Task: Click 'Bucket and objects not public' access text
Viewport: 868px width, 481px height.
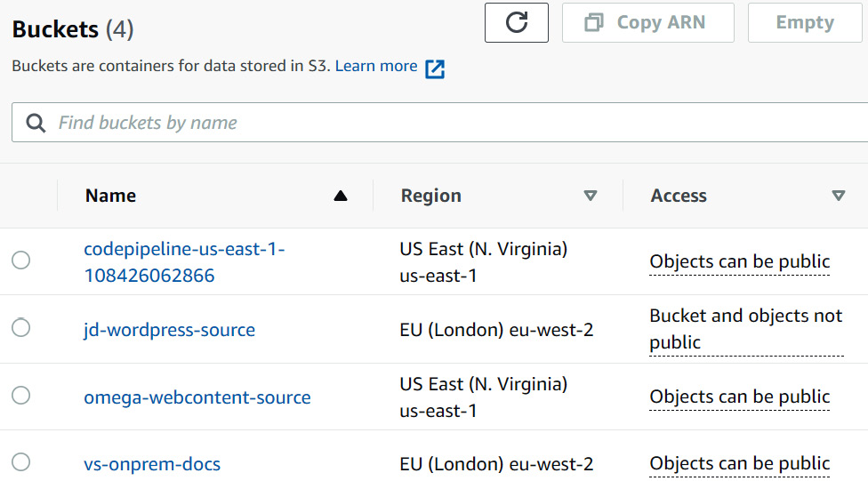Action: [745, 329]
